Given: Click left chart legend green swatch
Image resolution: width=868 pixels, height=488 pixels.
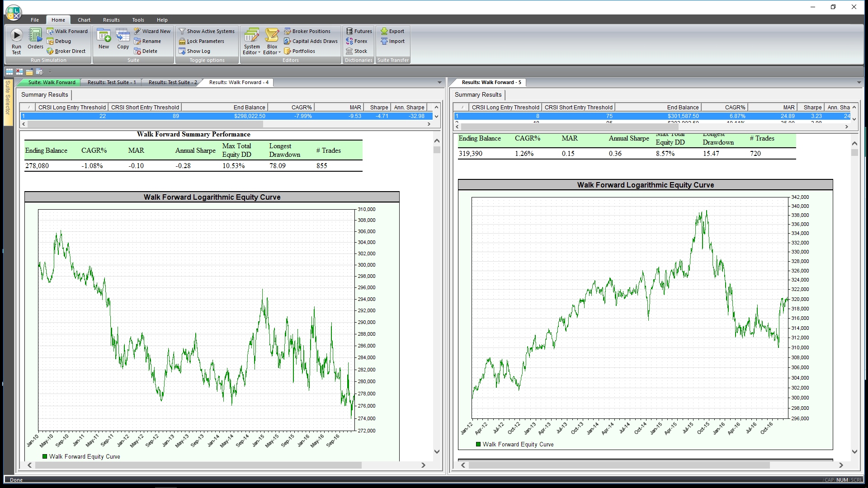Looking at the screenshot, I should point(45,456).
